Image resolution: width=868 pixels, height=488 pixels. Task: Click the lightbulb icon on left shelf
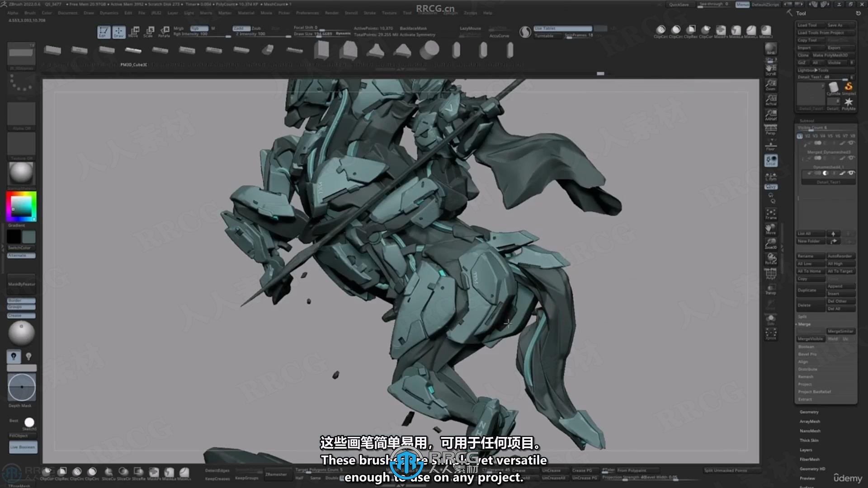(14, 357)
